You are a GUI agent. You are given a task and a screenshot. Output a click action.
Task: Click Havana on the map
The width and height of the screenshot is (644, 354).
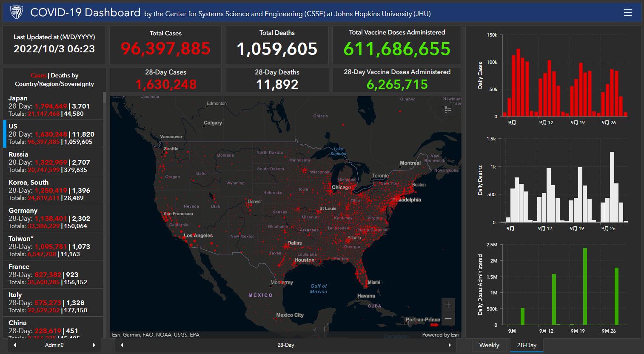coord(366,296)
